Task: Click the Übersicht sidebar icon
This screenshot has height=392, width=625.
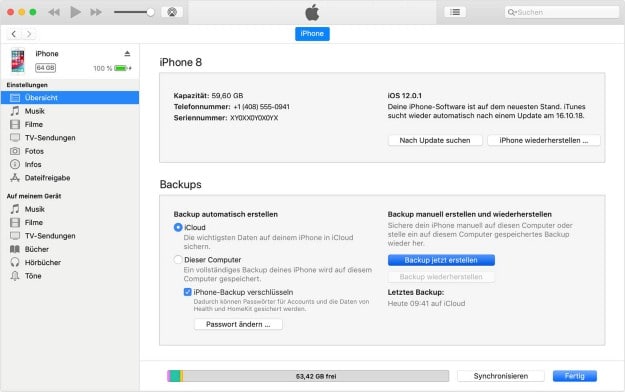Action: tap(15, 98)
